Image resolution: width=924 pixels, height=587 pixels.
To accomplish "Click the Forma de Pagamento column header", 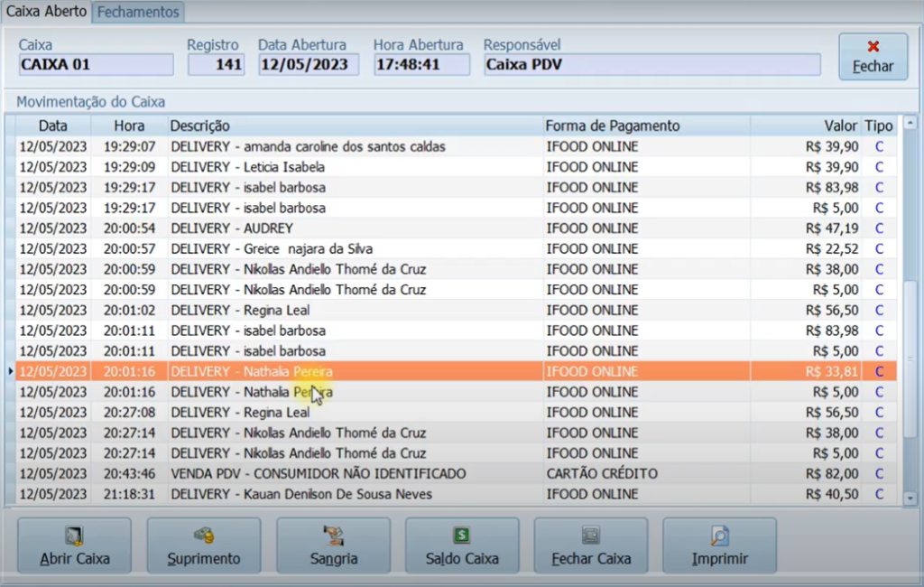I will 613,126.
